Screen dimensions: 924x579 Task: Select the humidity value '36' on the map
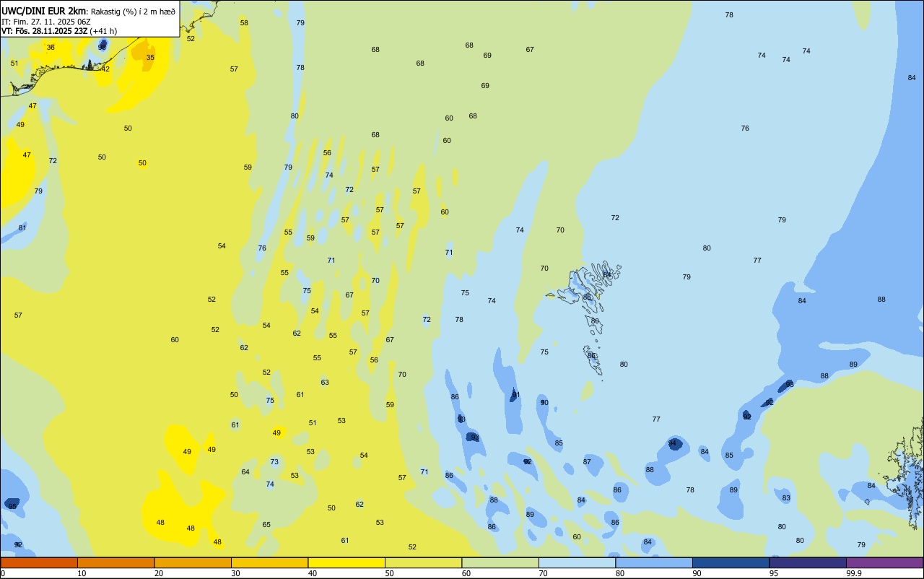51,48
